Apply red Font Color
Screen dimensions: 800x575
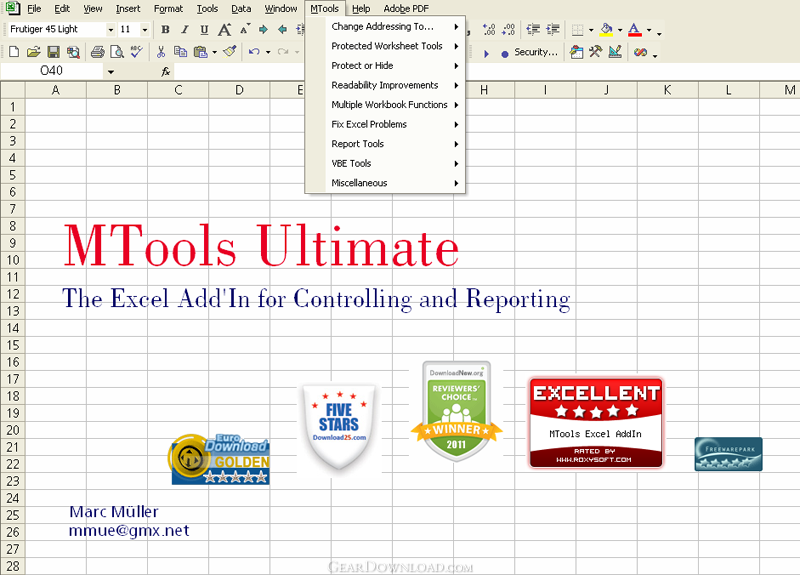pos(635,30)
